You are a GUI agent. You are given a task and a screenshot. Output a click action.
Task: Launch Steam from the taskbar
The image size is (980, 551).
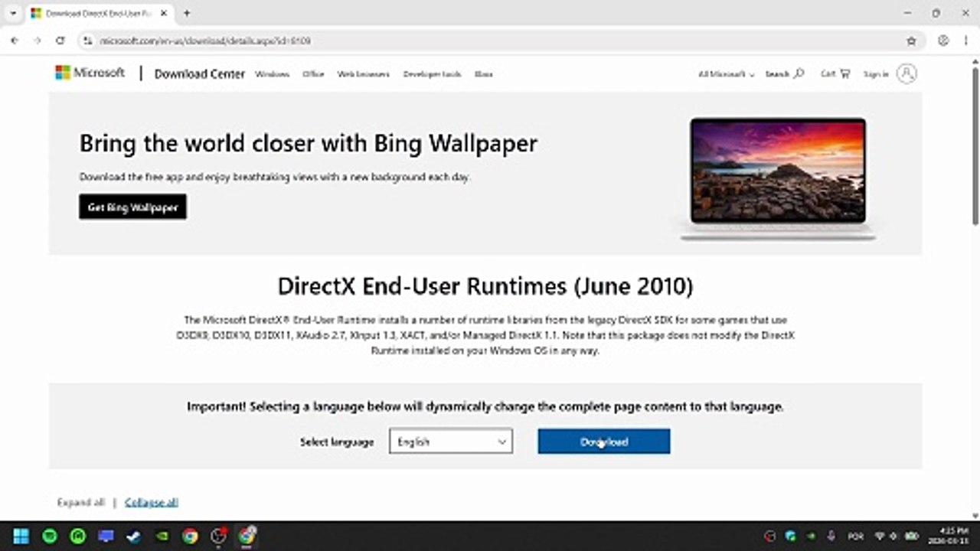[x=133, y=536]
